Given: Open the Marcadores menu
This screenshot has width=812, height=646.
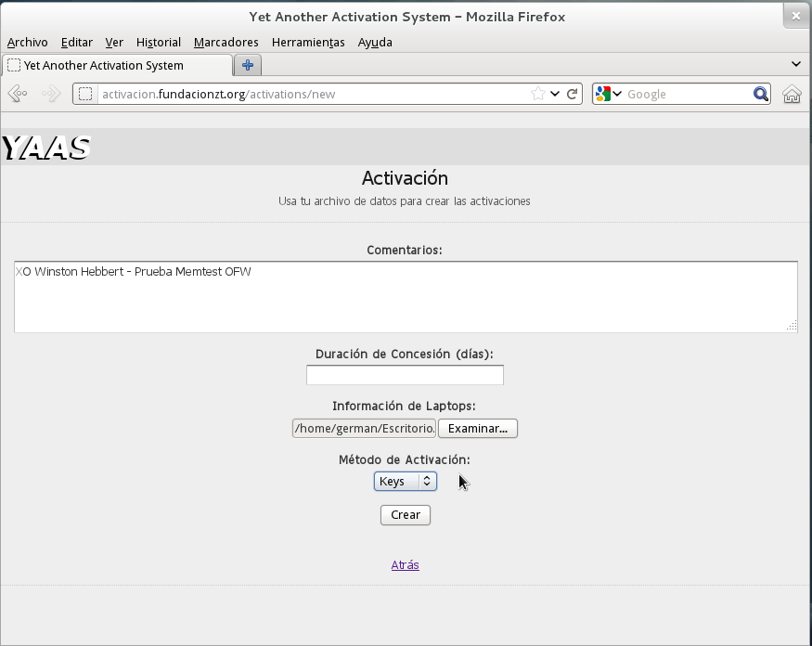Looking at the screenshot, I should tap(226, 42).
